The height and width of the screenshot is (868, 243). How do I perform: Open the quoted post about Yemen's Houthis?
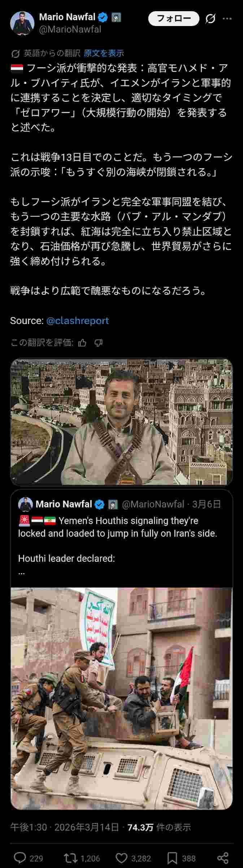pyautogui.click(x=122, y=538)
